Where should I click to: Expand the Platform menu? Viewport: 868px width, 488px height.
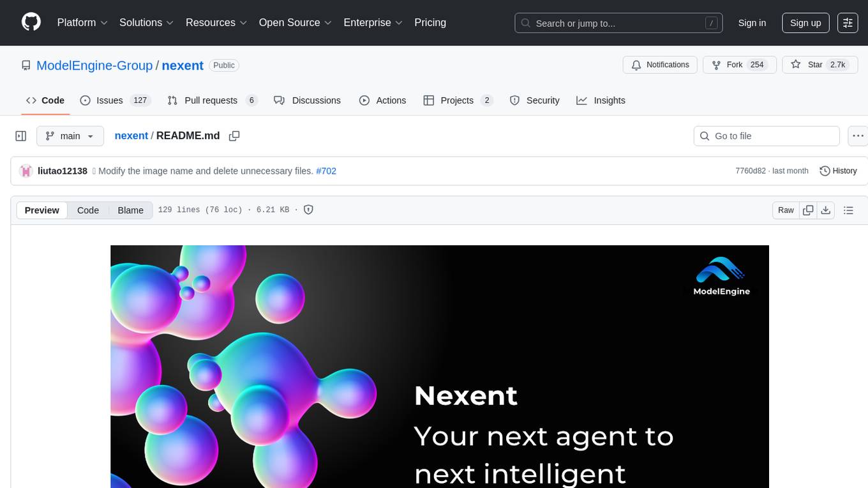click(x=82, y=22)
